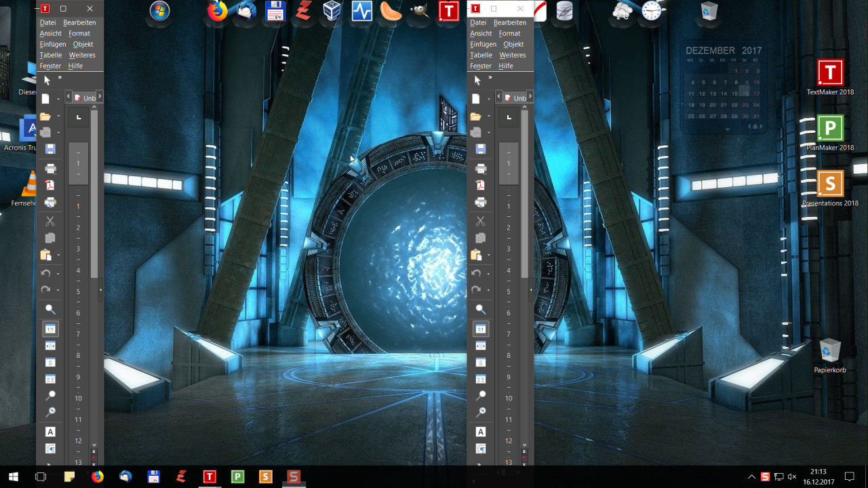
Task: Click vertical scrollbar thumb in left TextMaker window
Action: [x=94, y=194]
